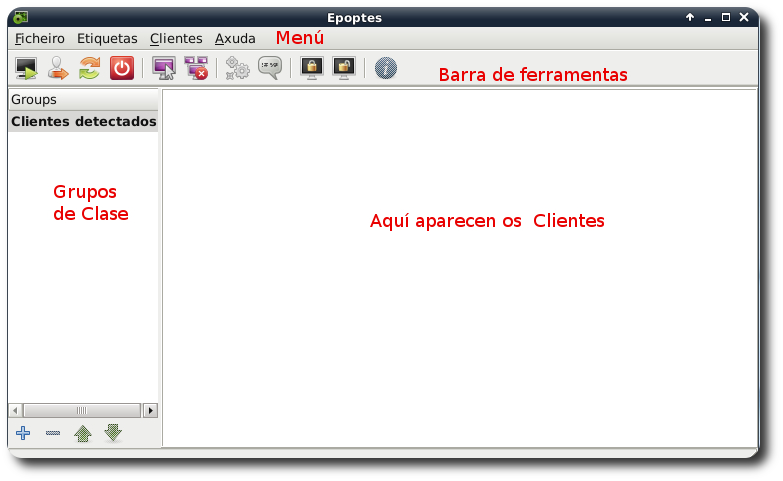Open the Etiquetas menu

coord(107,38)
